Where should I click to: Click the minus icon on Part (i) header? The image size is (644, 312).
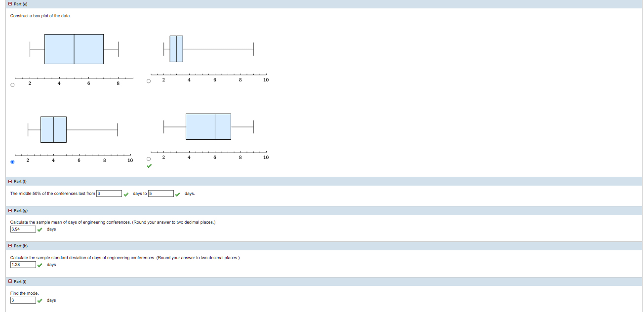point(10,281)
